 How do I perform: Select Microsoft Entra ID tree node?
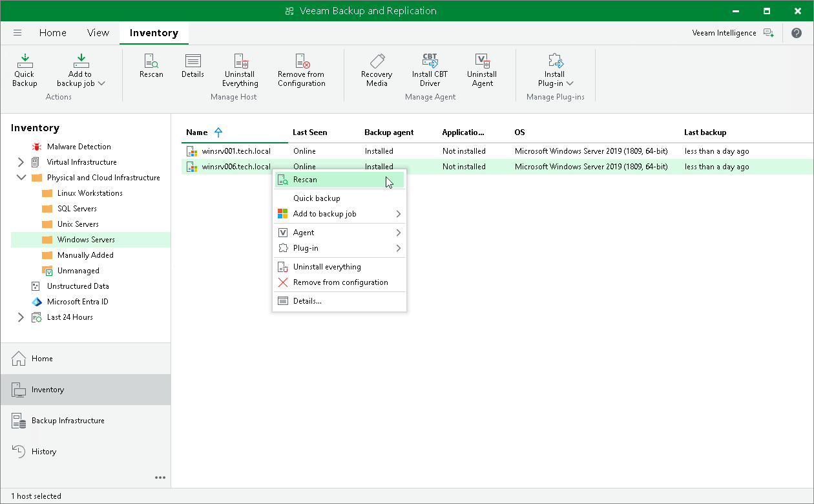[x=78, y=302]
